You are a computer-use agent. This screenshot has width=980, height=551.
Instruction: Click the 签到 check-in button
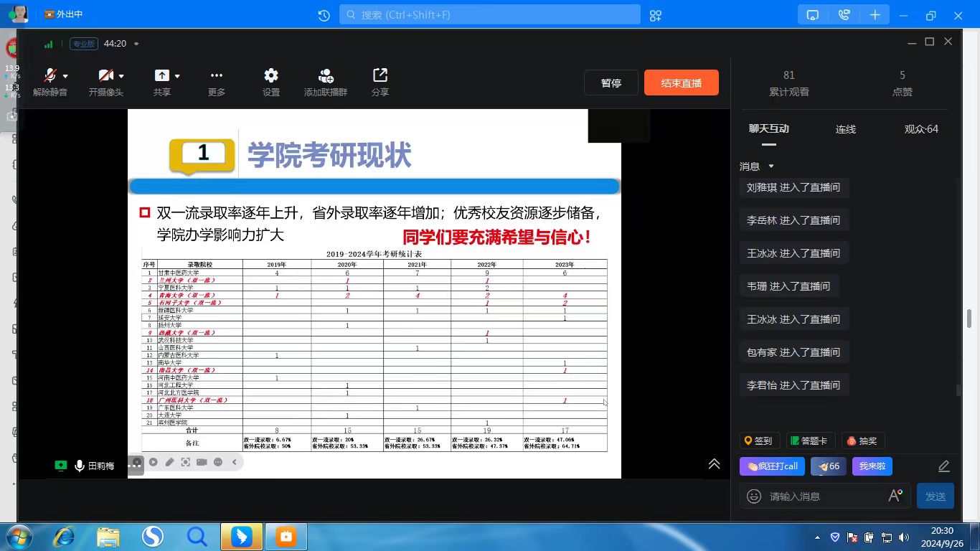pyautogui.click(x=758, y=441)
